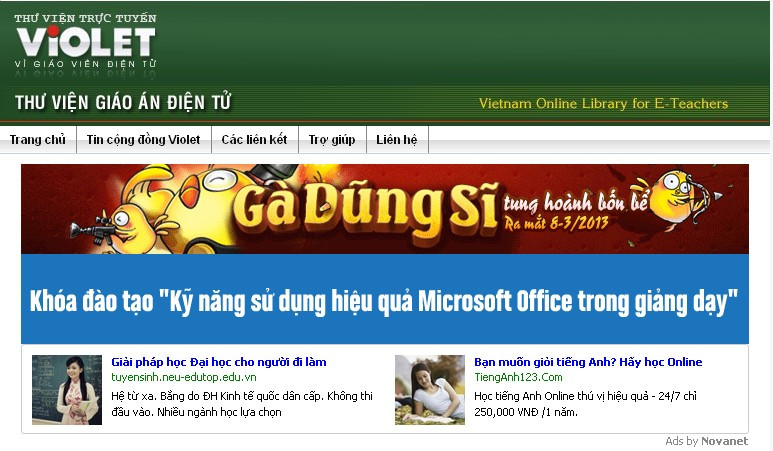
Task: Open the Các liên kết menu
Action: (254, 140)
